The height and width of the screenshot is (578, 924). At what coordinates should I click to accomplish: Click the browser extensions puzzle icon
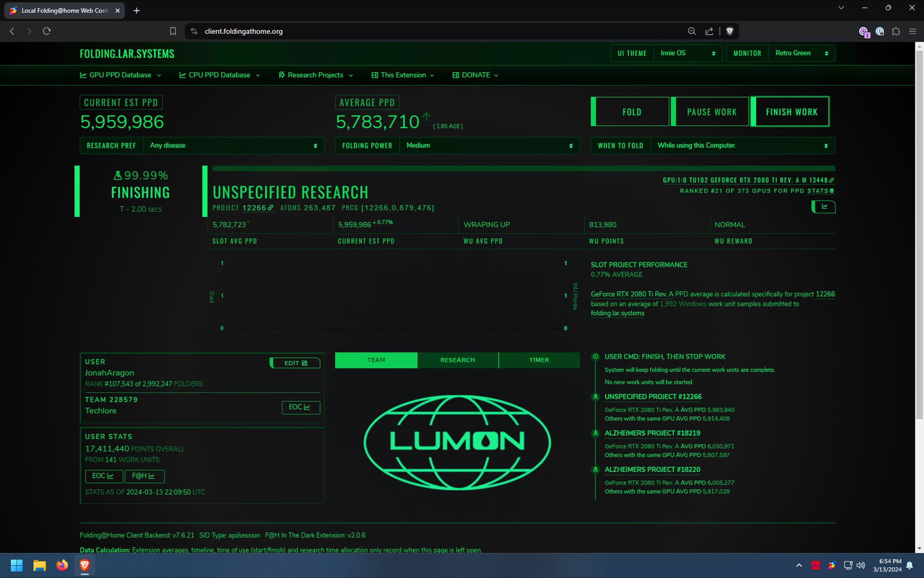pyautogui.click(x=896, y=31)
